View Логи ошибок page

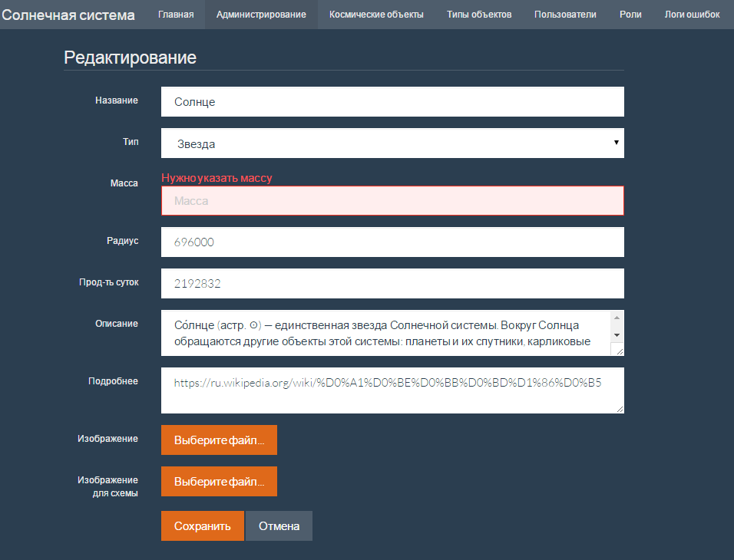point(692,15)
